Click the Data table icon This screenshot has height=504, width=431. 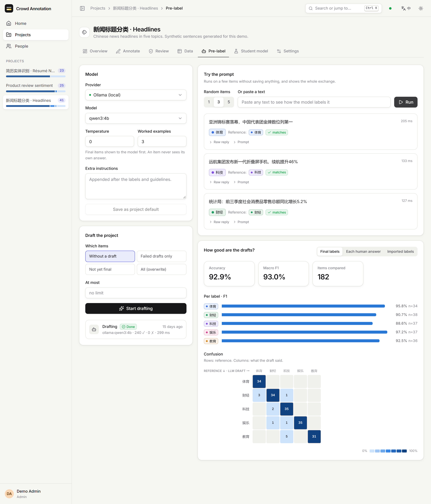point(180,51)
